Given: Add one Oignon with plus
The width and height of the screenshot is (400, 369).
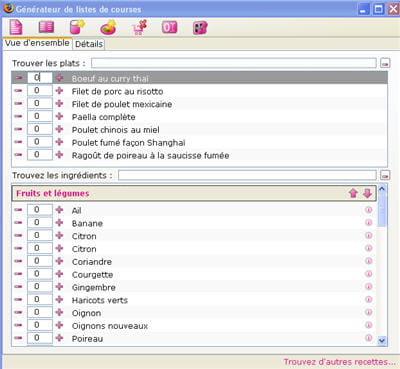Looking at the screenshot, I should (x=59, y=312).
